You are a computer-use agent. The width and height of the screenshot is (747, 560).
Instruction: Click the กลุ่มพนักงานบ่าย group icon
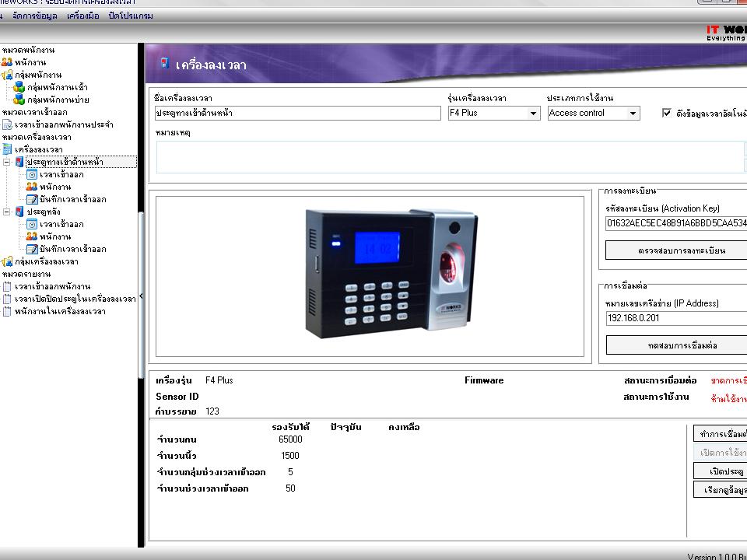point(19,100)
